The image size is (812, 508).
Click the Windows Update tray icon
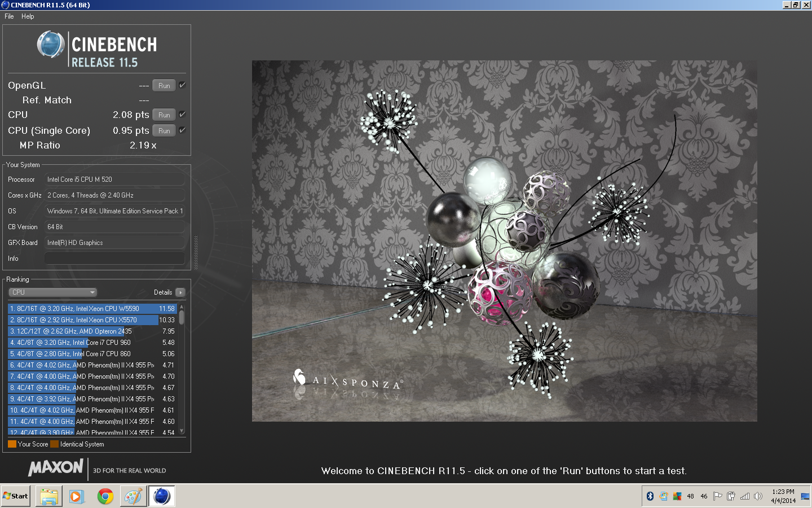664,496
